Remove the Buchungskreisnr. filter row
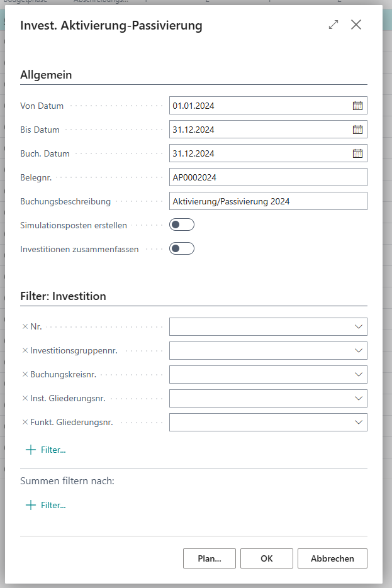Image resolution: width=392 pixels, height=588 pixels. (x=25, y=374)
